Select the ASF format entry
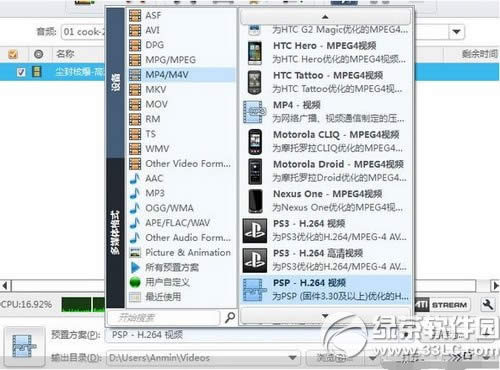The height and width of the screenshot is (370, 500). (182, 15)
